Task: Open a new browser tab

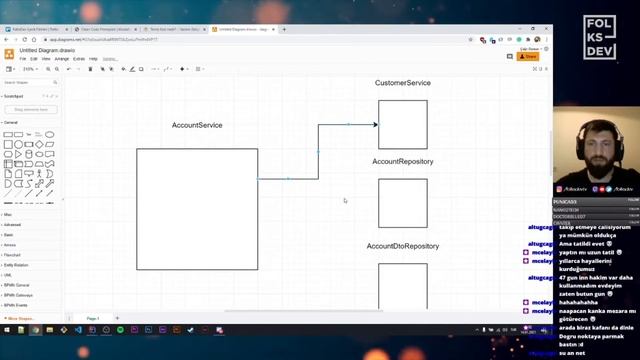Action: (x=284, y=29)
